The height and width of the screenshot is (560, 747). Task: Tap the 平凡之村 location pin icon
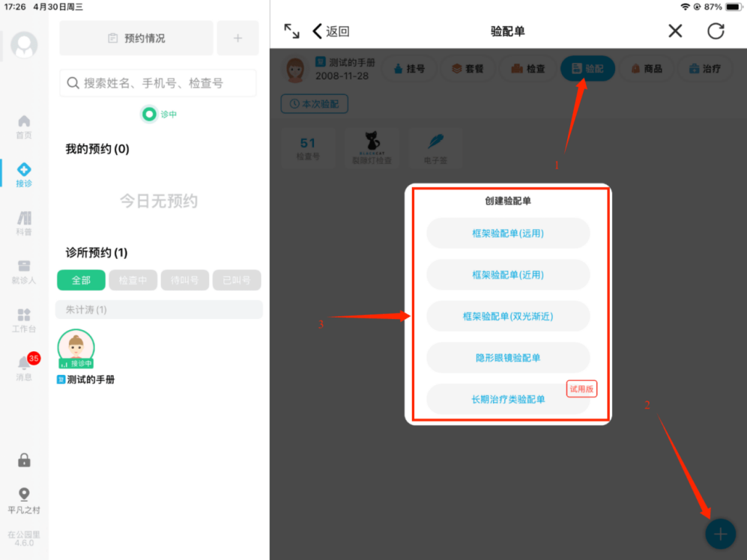24,495
